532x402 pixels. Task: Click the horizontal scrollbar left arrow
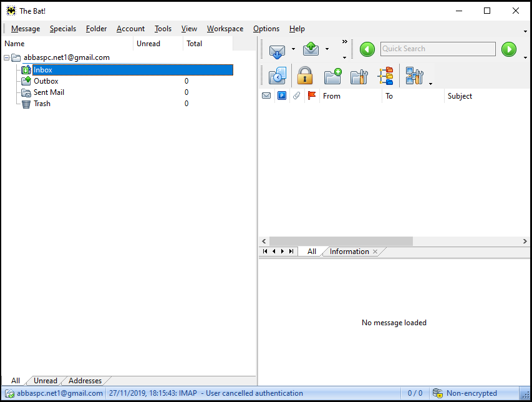point(264,241)
